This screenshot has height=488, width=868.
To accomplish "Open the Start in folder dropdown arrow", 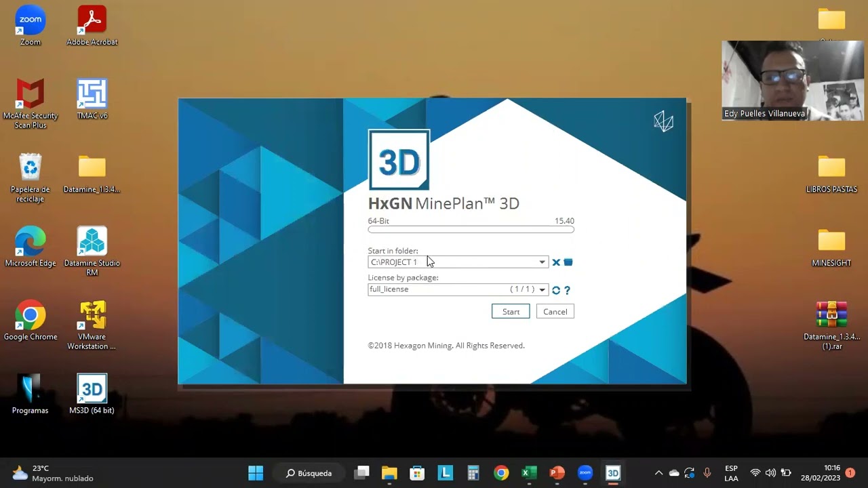I will (542, 262).
